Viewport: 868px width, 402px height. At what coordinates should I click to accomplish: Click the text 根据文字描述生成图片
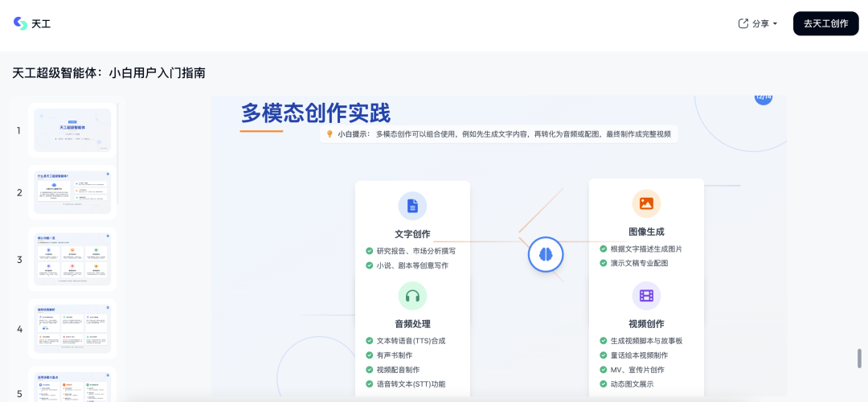click(x=646, y=248)
